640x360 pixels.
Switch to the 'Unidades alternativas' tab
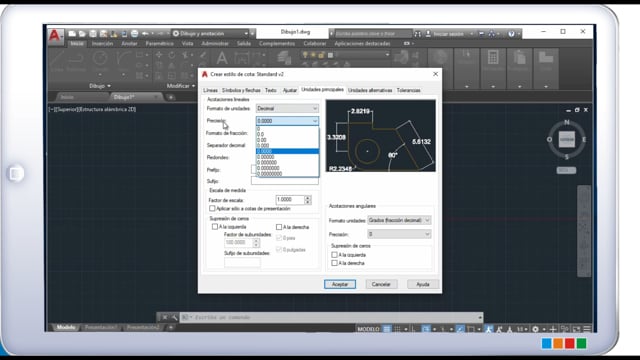[370, 90]
